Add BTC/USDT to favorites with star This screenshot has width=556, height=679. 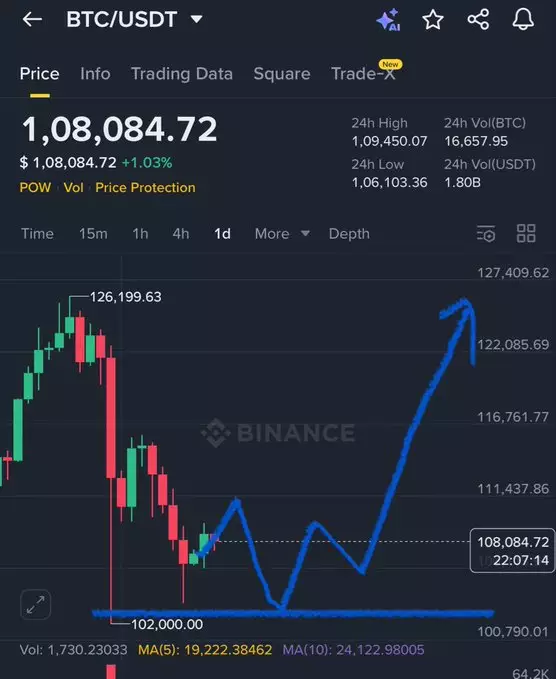click(x=433, y=19)
